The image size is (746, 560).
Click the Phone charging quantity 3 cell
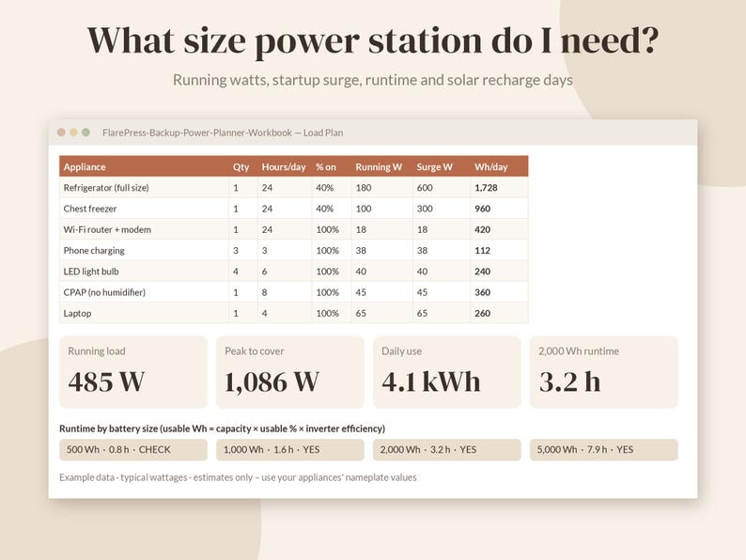coord(243,250)
